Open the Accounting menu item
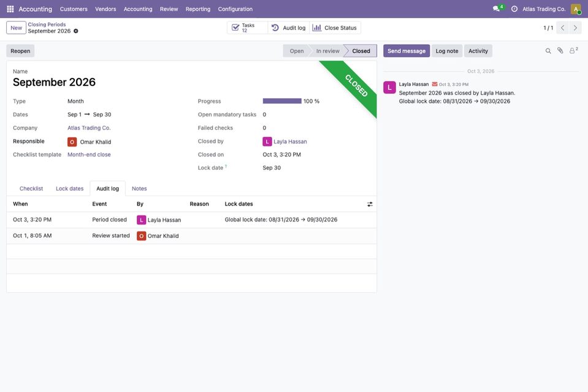The image size is (588, 392). tap(138, 9)
